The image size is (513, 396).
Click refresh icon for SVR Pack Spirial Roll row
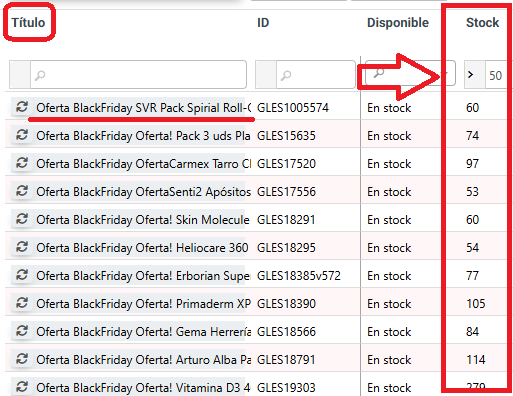(x=22, y=107)
